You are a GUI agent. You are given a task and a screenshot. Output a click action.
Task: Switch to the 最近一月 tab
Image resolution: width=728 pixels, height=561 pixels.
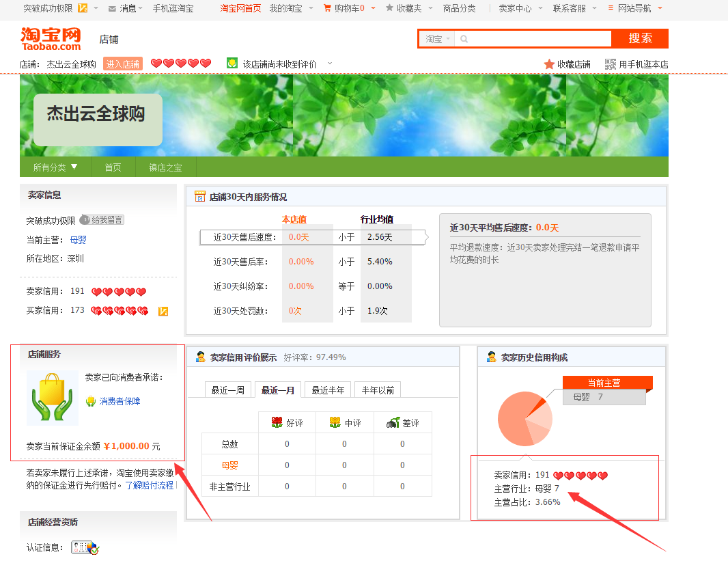tap(278, 389)
